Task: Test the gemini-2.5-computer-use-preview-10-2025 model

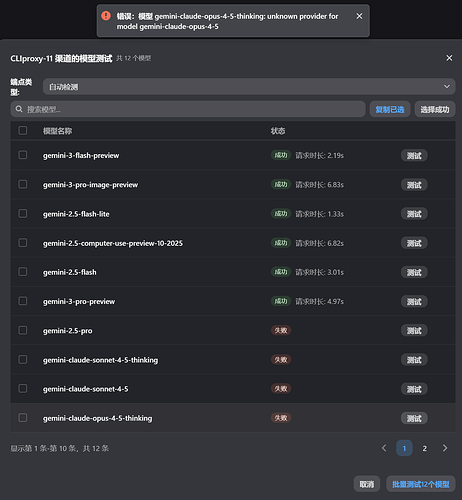Action: (x=414, y=243)
